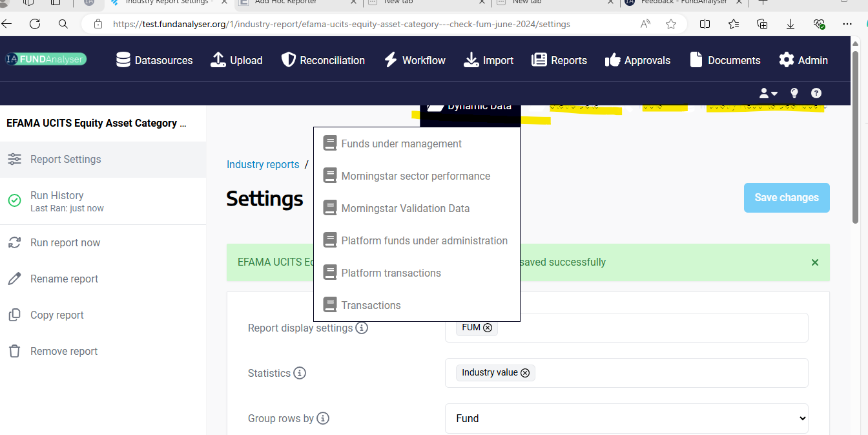The height and width of the screenshot is (435, 868).
Task: Click info icon beside Report display settings
Action: [362, 328]
